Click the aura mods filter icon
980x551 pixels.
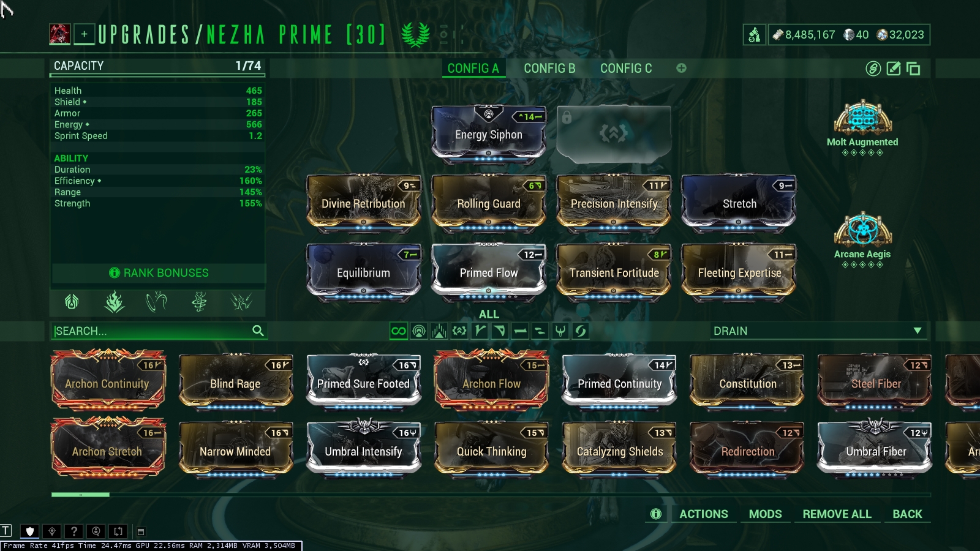(419, 331)
